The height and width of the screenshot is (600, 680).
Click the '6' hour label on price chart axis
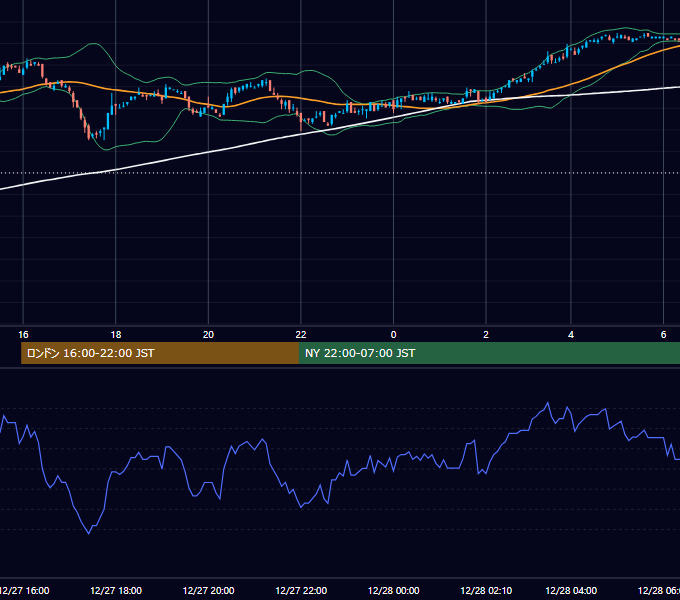[x=663, y=335]
